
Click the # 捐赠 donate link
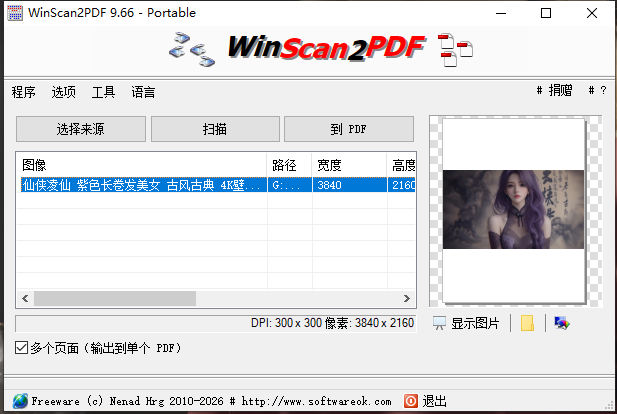[x=554, y=91]
